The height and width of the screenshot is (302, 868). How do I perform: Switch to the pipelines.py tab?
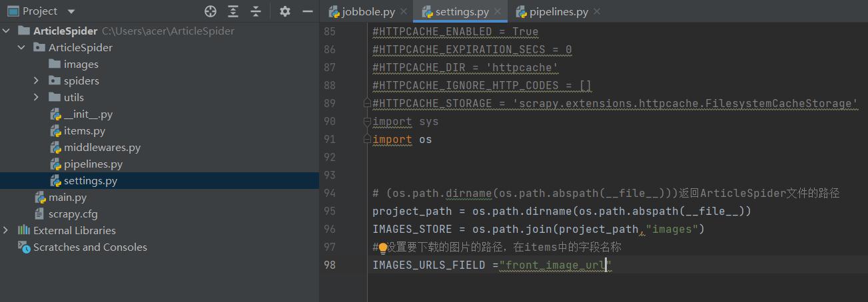(558, 12)
